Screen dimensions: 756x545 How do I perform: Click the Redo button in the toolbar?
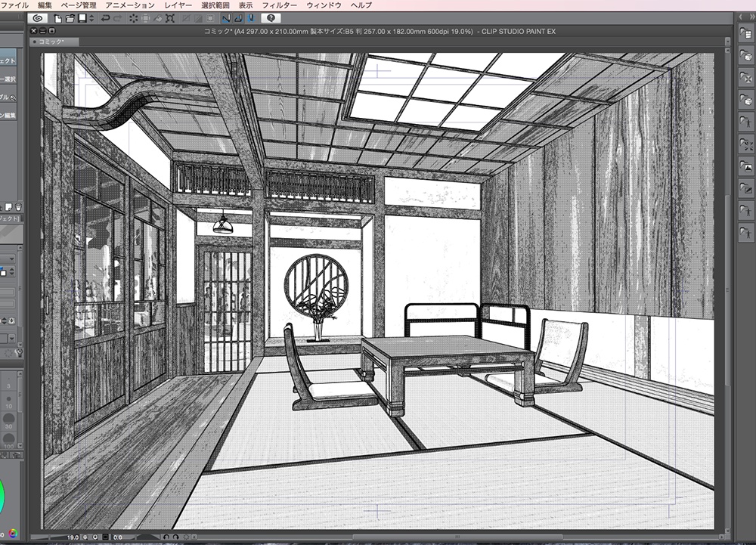coord(118,20)
